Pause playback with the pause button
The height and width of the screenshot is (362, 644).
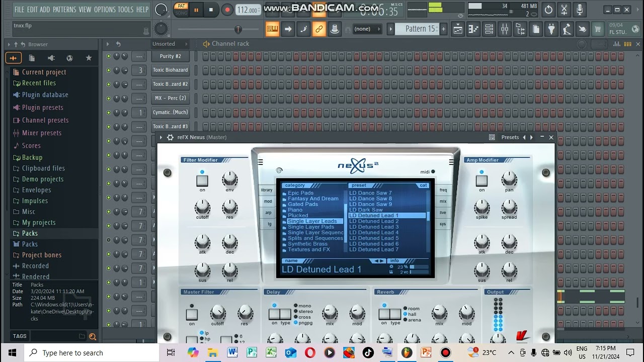pyautogui.click(x=196, y=10)
